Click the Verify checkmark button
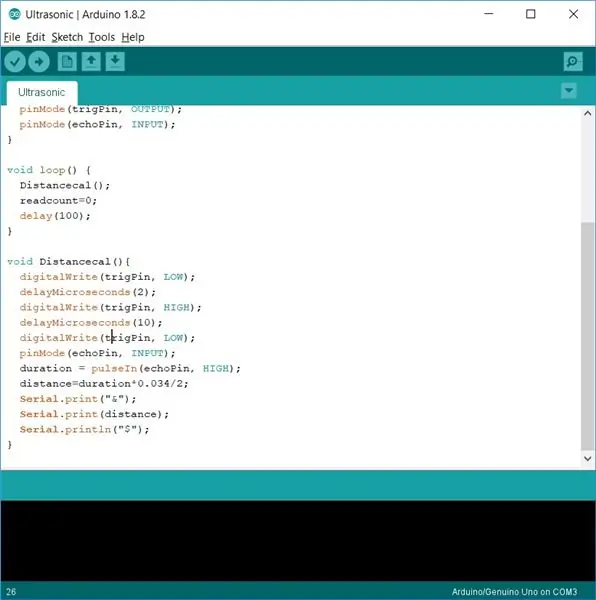This screenshot has width=596, height=600. click(x=15, y=61)
